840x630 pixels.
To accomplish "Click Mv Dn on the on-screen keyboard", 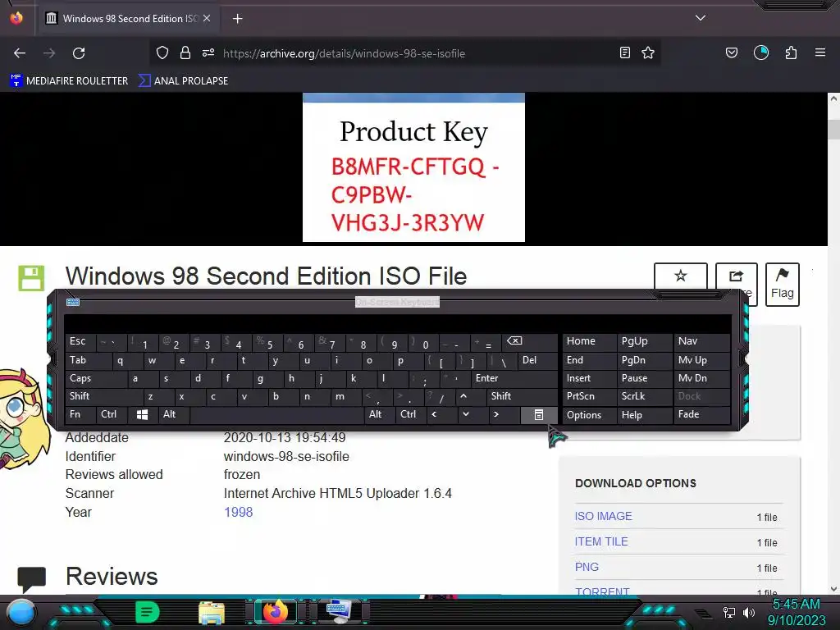I will pyautogui.click(x=702, y=378).
